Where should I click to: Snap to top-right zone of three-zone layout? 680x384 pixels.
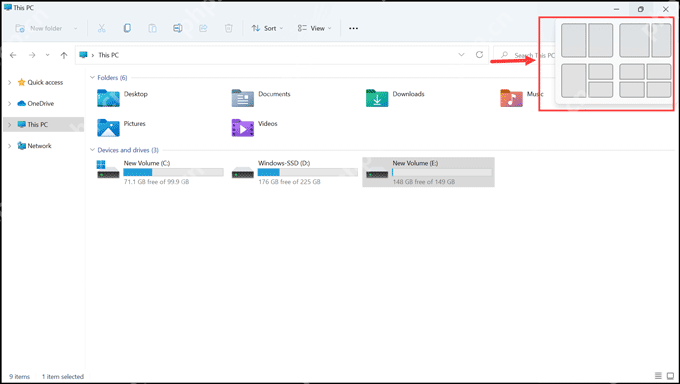pos(601,72)
